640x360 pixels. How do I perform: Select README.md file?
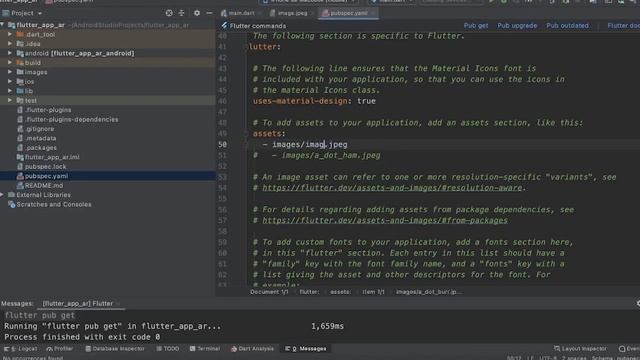coord(44,185)
